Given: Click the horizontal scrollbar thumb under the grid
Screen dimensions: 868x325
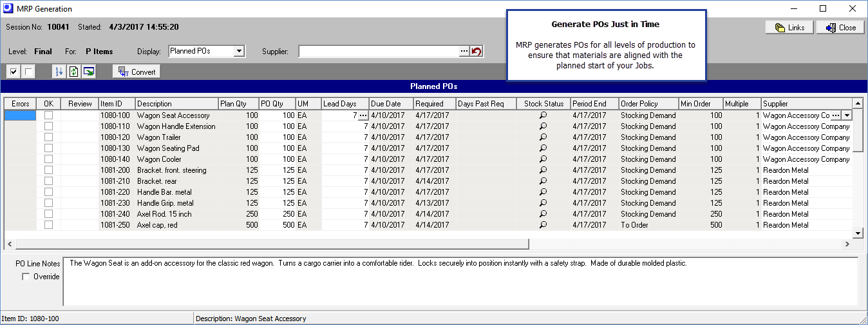Looking at the screenshot, I should tap(272, 244).
